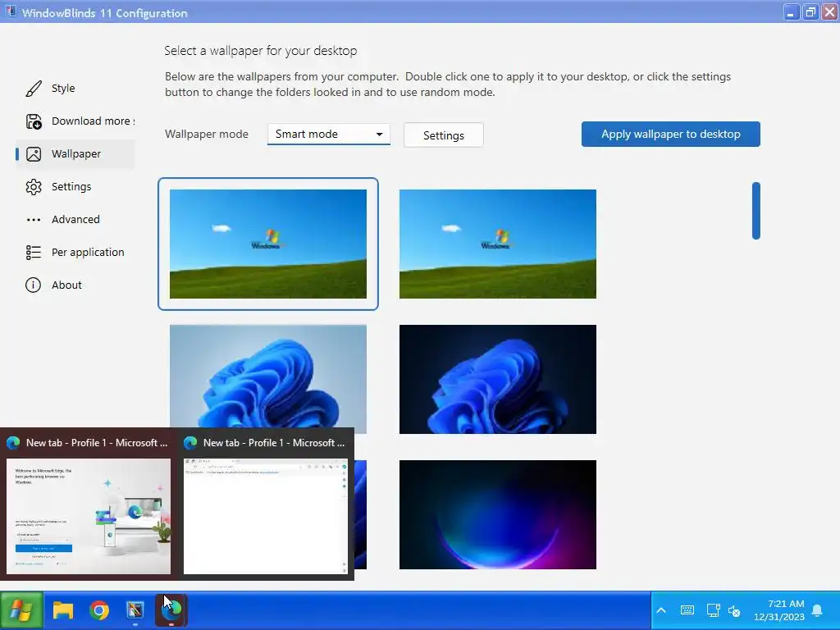Click the Advanced three-dots icon

[33, 220]
